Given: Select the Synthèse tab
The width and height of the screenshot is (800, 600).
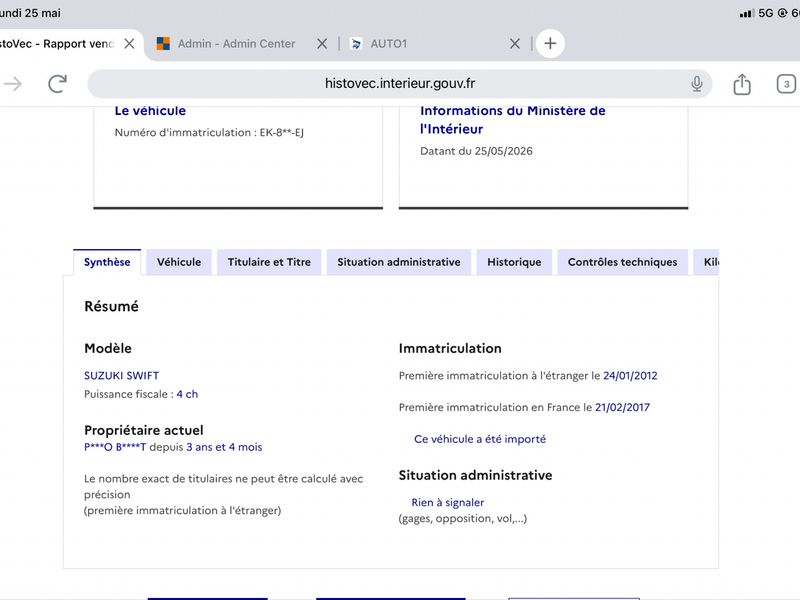Looking at the screenshot, I should (x=107, y=262).
